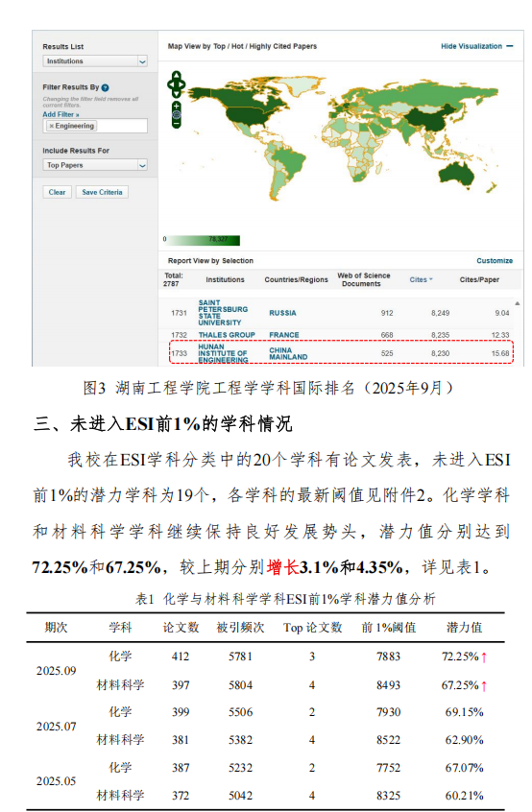Reset map to full world view

pyautogui.click(x=176, y=114)
